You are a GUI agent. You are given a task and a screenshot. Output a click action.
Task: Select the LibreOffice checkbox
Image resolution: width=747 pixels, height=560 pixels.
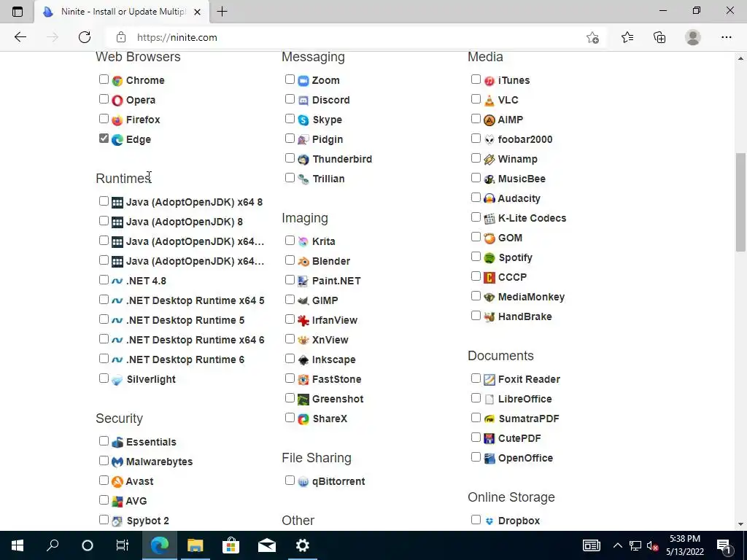(x=476, y=397)
